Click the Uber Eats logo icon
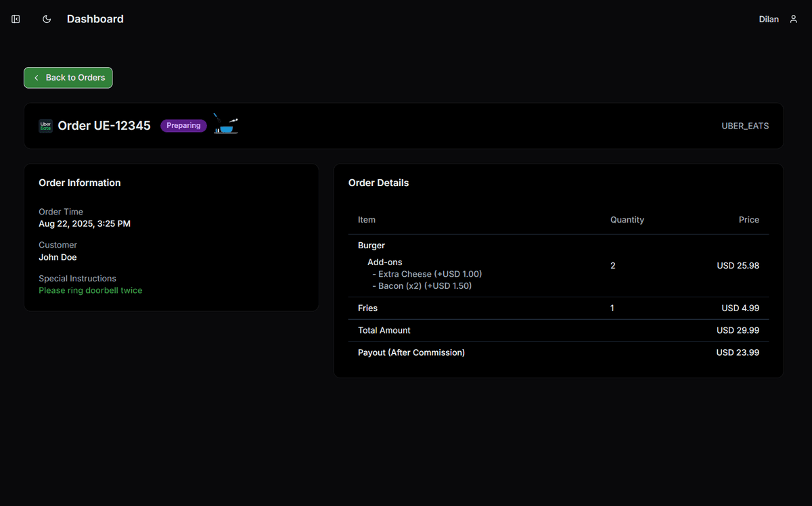Image resolution: width=812 pixels, height=506 pixels. pos(45,126)
